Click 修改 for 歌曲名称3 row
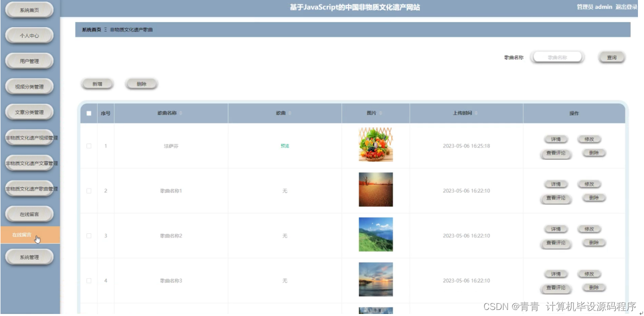 pos(589,274)
